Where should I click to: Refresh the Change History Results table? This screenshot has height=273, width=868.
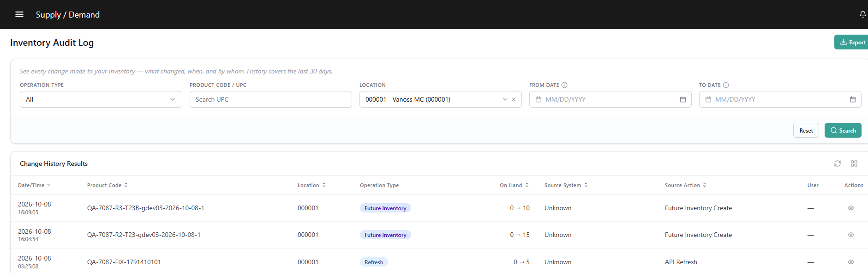click(x=838, y=164)
